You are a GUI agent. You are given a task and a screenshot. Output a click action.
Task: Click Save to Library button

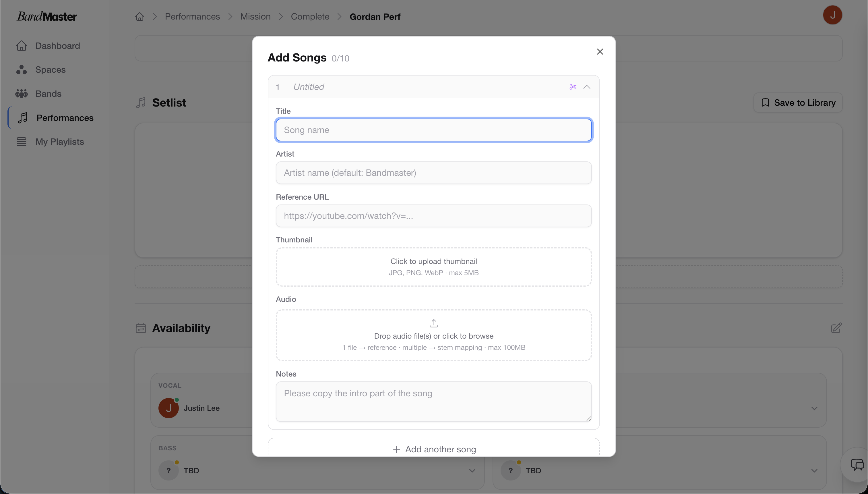(x=798, y=103)
